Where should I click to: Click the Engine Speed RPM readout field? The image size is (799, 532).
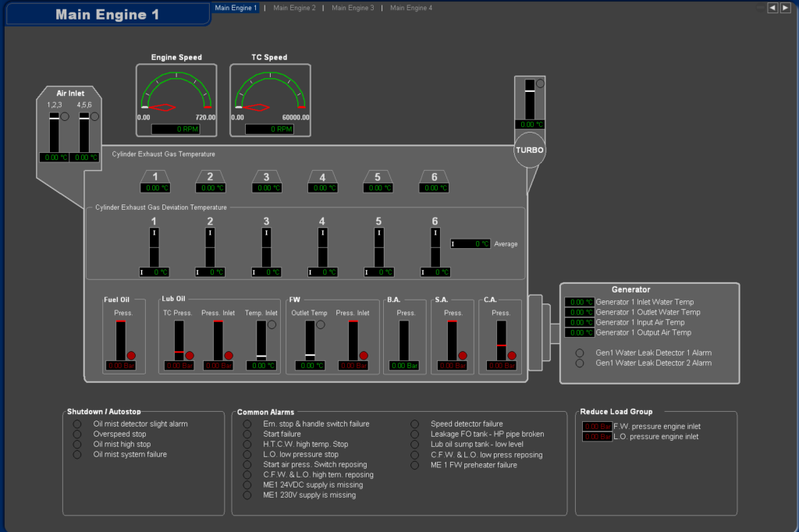[x=179, y=129]
